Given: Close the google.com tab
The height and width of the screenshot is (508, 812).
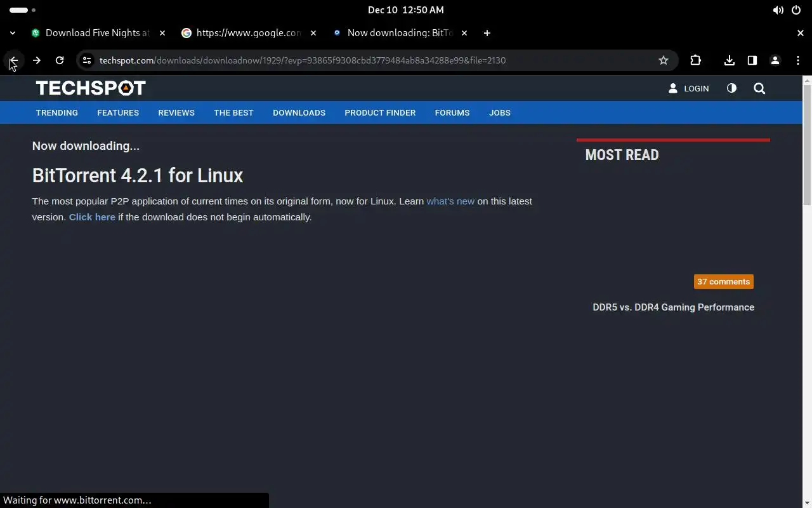Looking at the screenshot, I should pos(313,33).
